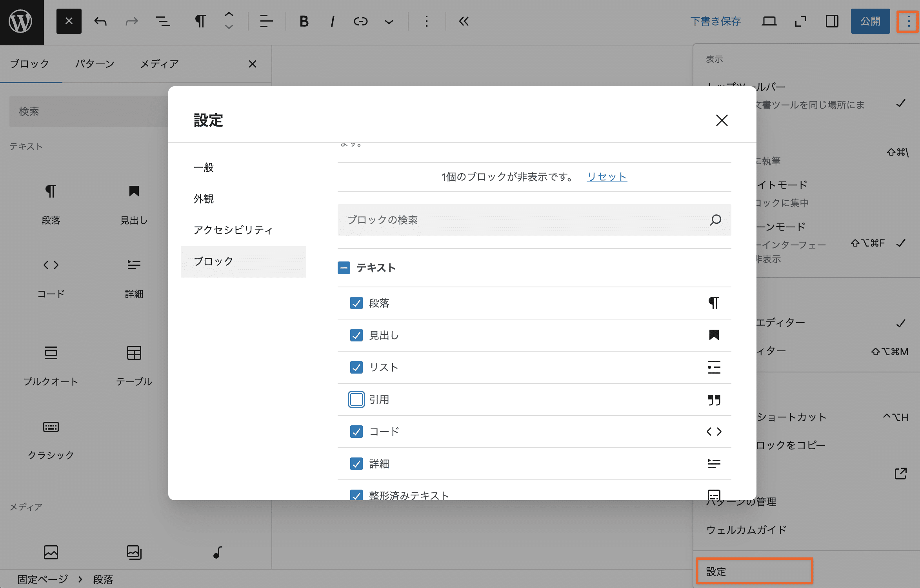Click the リセット link
This screenshot has width=920, height=588.
(607, 177)
